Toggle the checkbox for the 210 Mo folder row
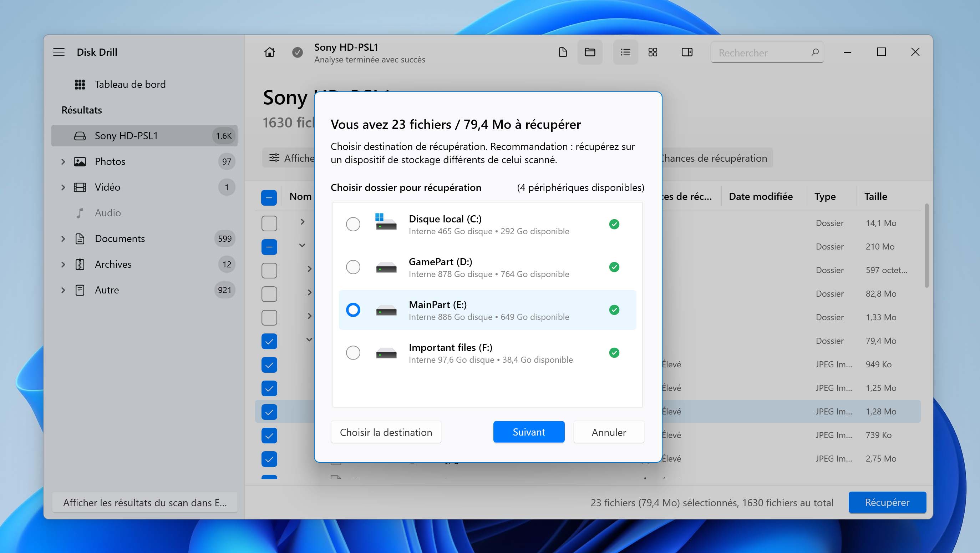 click(269, 247)
